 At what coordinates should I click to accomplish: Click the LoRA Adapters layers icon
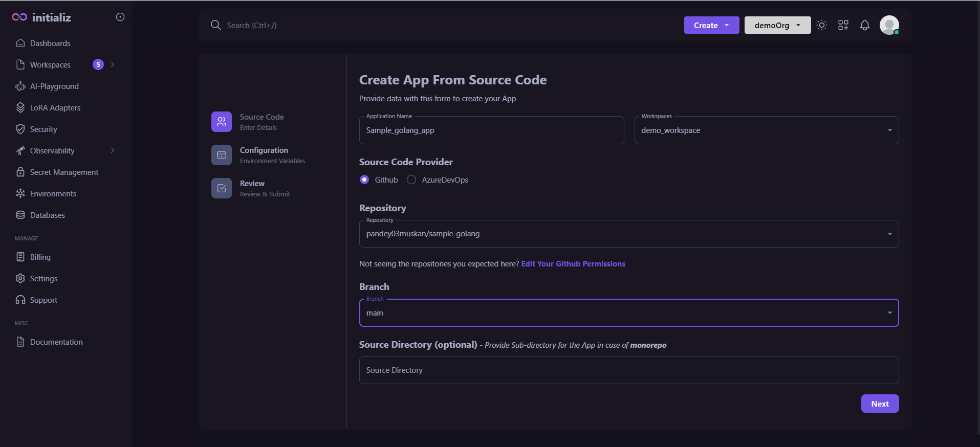tap(20, 107)
